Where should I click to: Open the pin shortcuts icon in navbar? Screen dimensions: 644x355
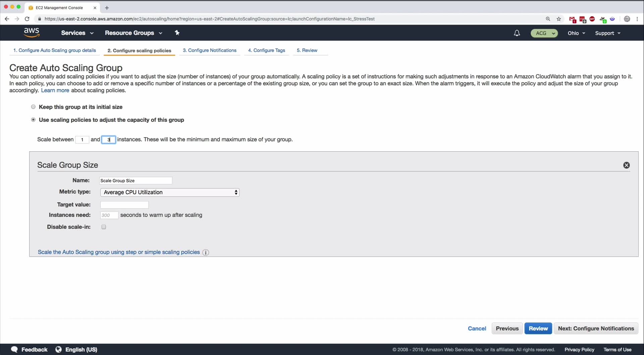pyautogui.click(x=177, y=33)
